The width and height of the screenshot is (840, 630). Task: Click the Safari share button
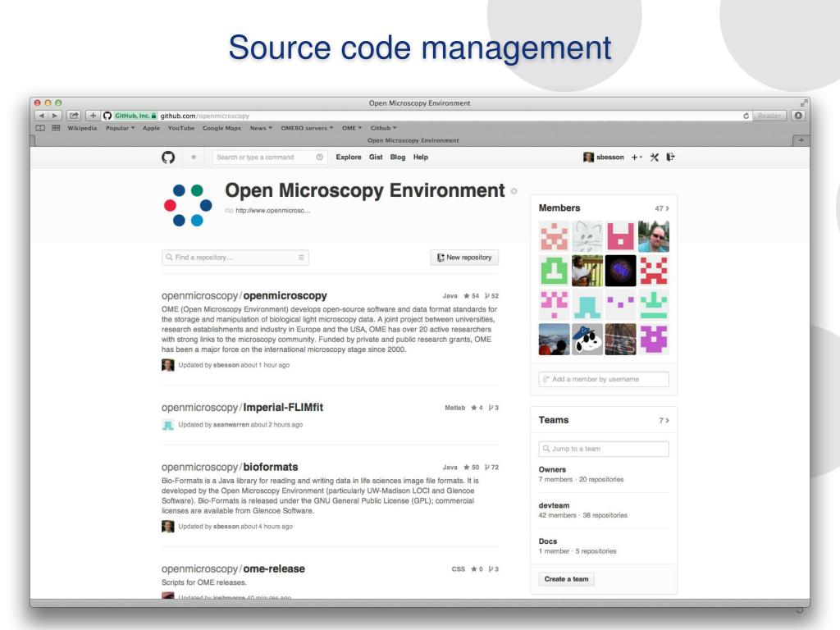click(74, 116)
